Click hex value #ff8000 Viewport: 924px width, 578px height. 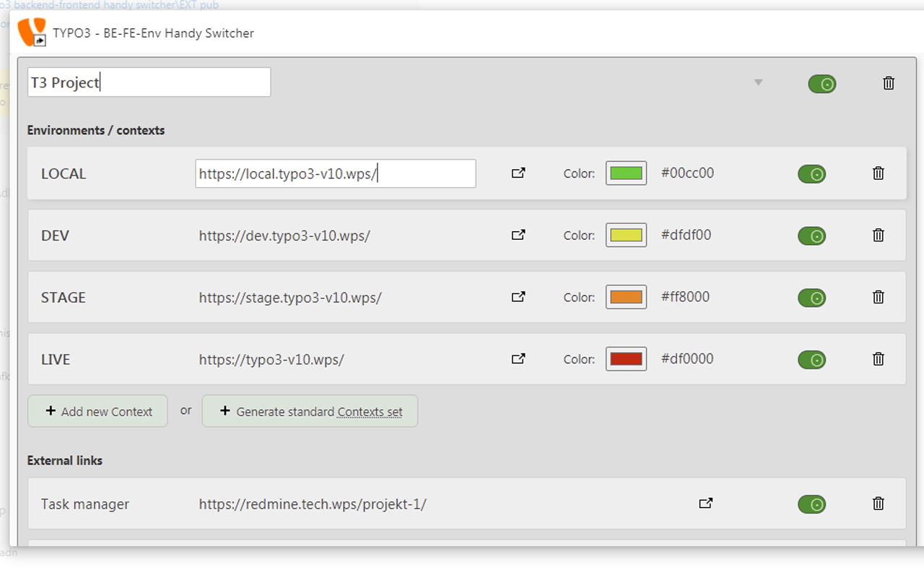tap(686, 297)
